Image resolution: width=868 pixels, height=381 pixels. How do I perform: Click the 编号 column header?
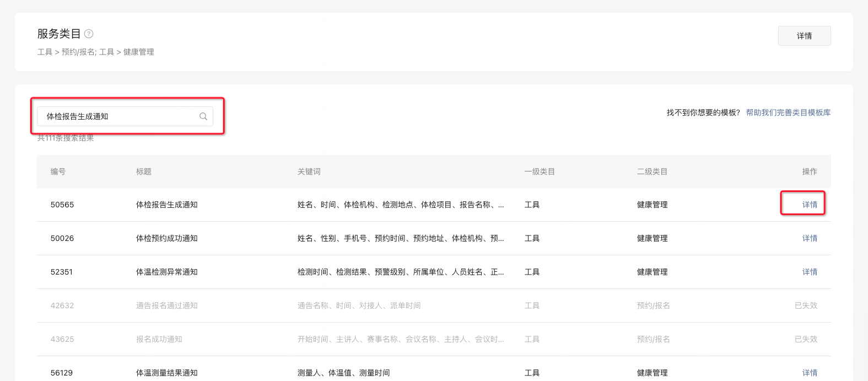tap(58, 171)
